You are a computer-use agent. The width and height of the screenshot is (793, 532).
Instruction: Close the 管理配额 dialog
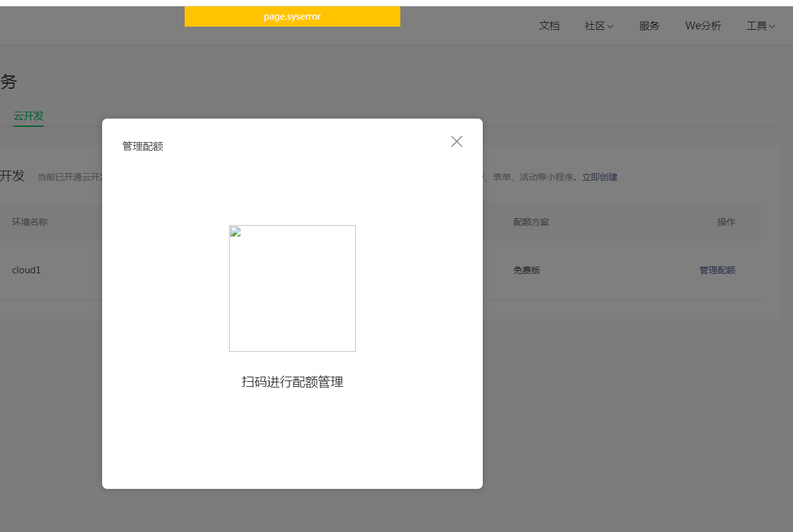click(x=457, y=141)
